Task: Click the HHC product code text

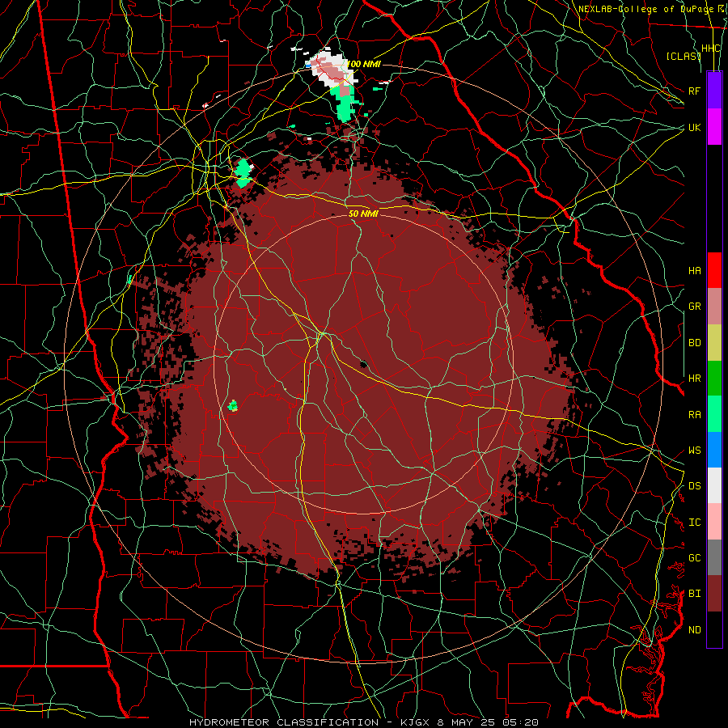Action: tap(711, 49)
